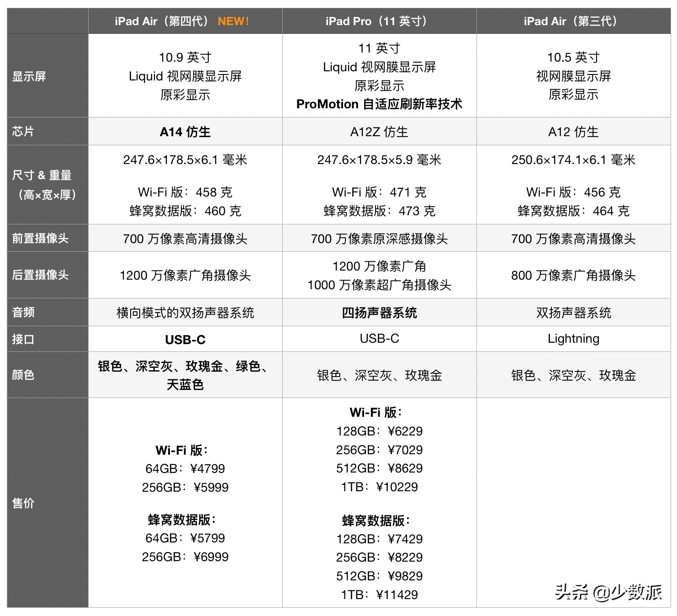Select the 后置摄像头 row label
Screen dimensions: 677x616
40,275
